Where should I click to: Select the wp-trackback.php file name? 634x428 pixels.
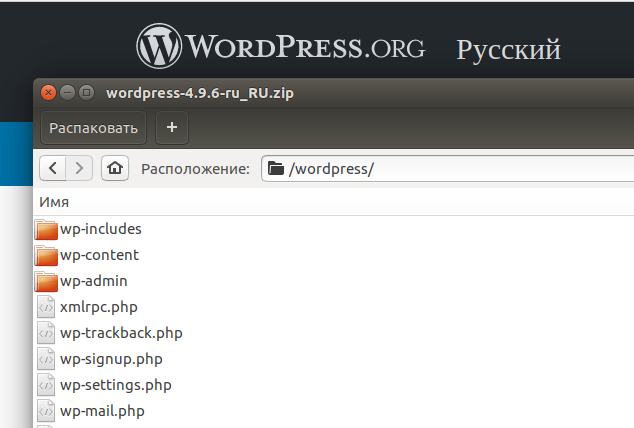point(121,333)
